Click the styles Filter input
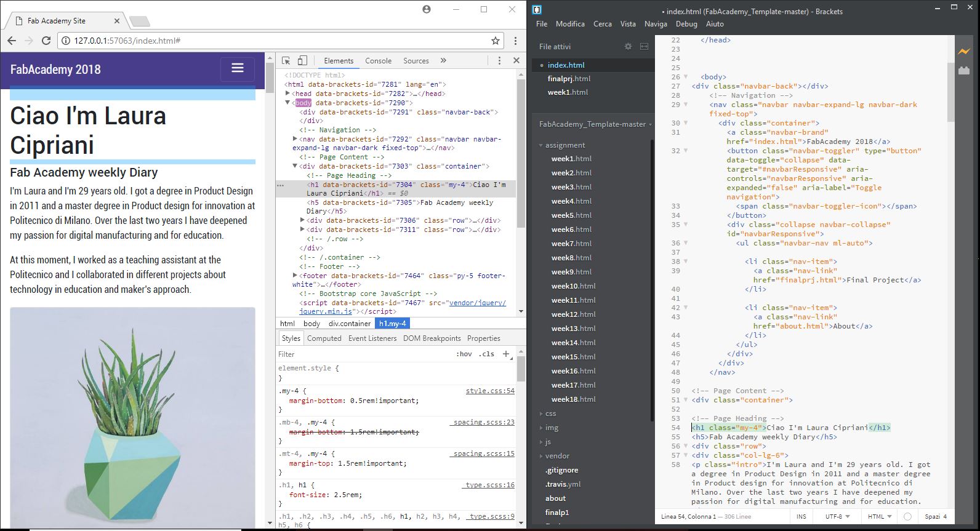This screenshot has height=531, width=980. tap(363, 354)
